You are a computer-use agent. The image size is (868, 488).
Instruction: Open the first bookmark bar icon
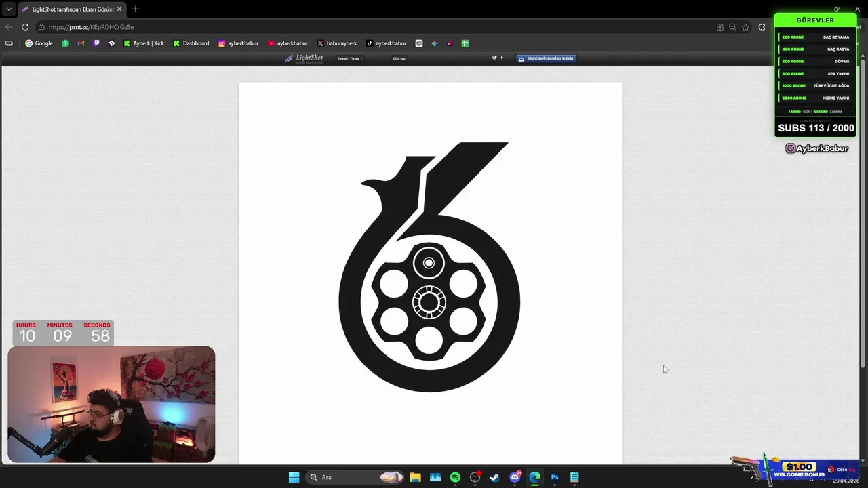pyautogui.click(x=9, y=43)
